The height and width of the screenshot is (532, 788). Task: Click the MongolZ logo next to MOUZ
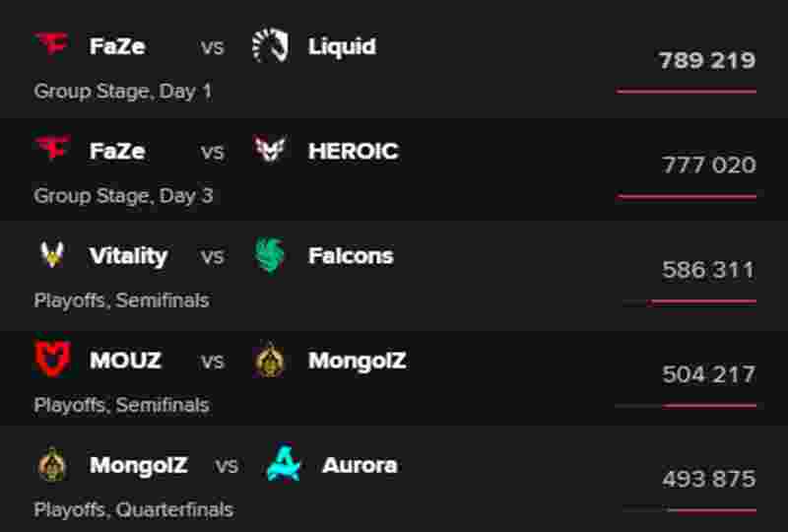pyautogui.click(x=269, y=360)
